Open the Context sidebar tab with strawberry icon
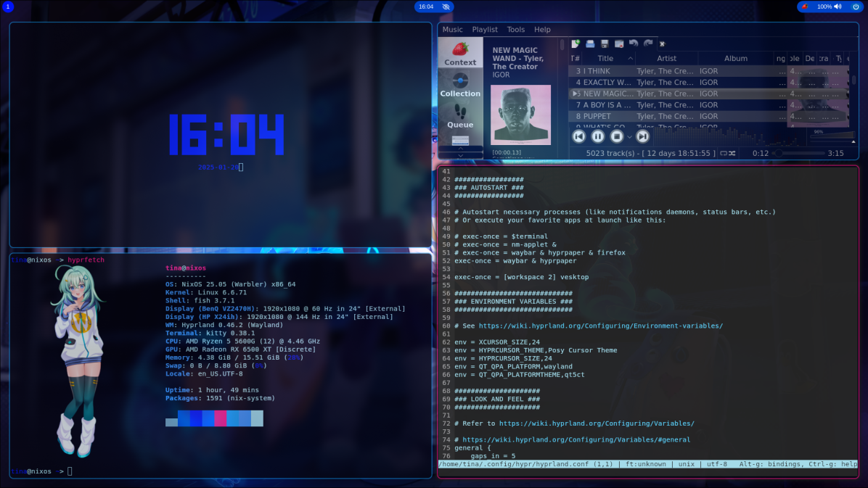The width and height of the screenshot is (868, 488). [x=460, y=54]
